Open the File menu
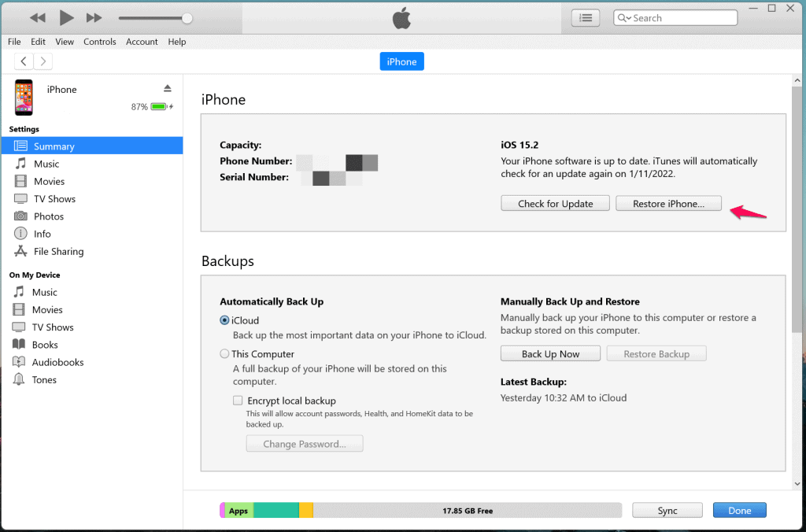The width and height of the screenshot is (806, 532). 14,42
